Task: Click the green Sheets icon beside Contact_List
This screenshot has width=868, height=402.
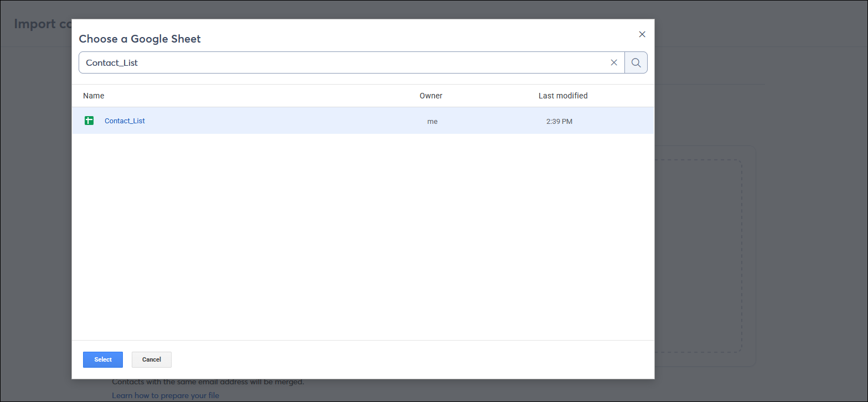Action: click(89, 121)
